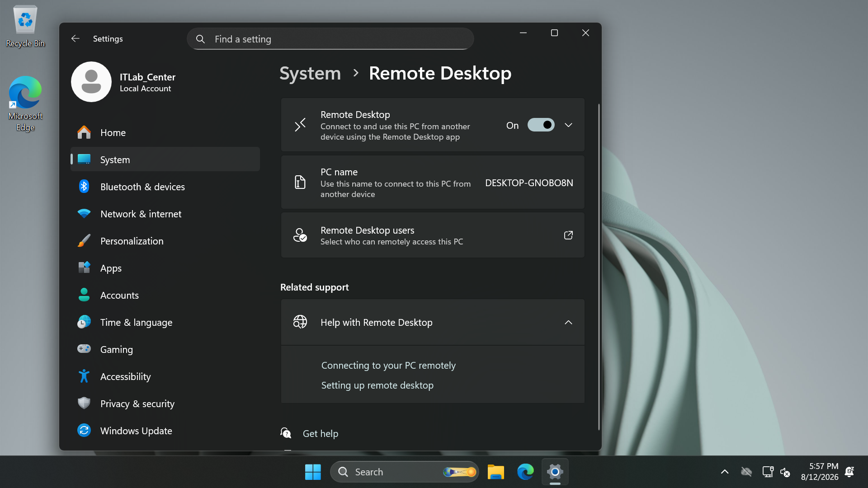868x488 pixels.
Task: Open Connecting to your PC remotely link
Action: click(x=388, y=365)
